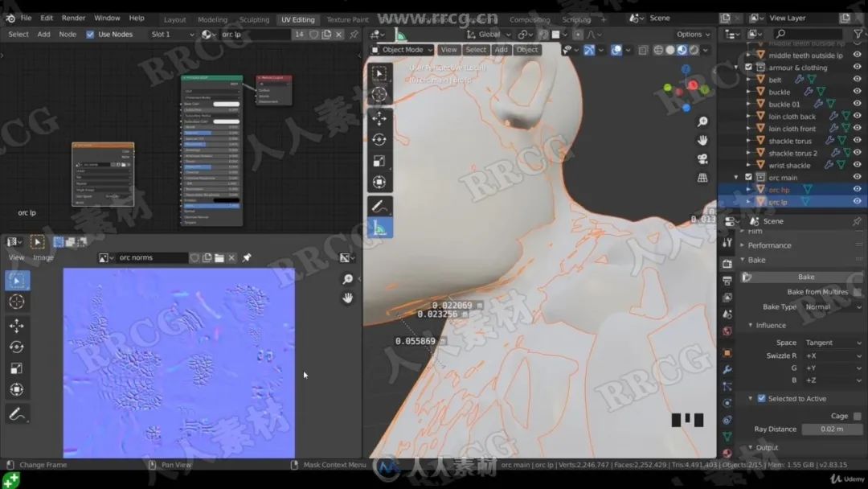Image resolution: width=868 pixels, height=489 pixels.
Task: Switch to the Texture Paint workspace tab
Action: 347,19
